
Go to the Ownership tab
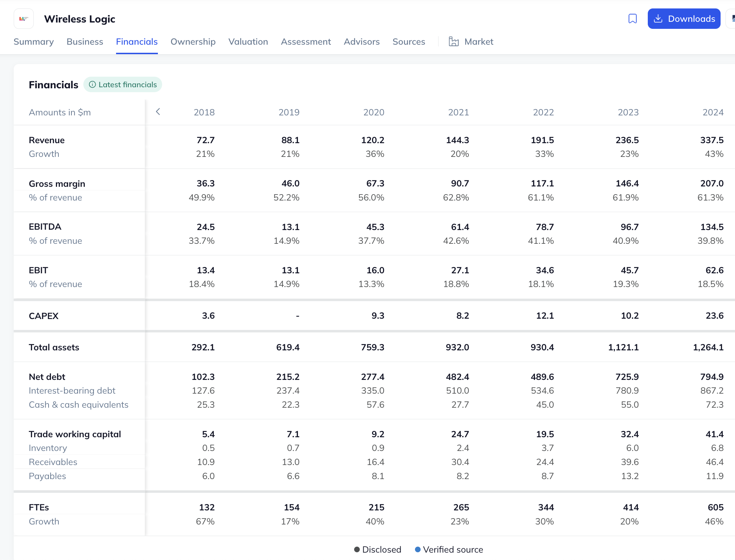[193, 42]
